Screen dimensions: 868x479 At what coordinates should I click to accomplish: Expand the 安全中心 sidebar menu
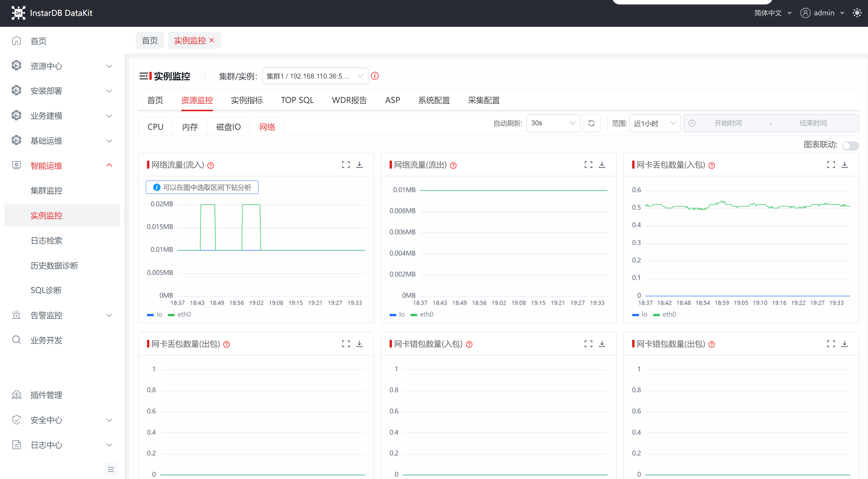[62, 420]
